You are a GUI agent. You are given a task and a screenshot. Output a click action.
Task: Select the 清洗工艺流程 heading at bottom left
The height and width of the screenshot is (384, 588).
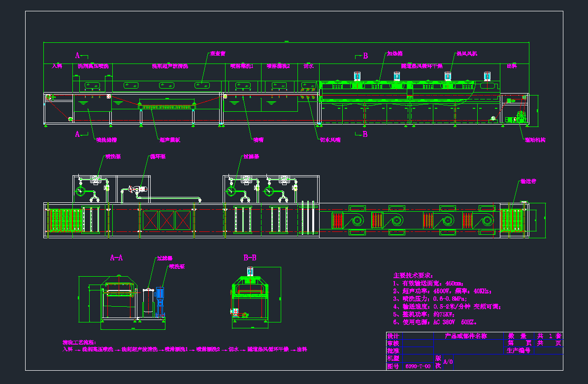point(79,342)
